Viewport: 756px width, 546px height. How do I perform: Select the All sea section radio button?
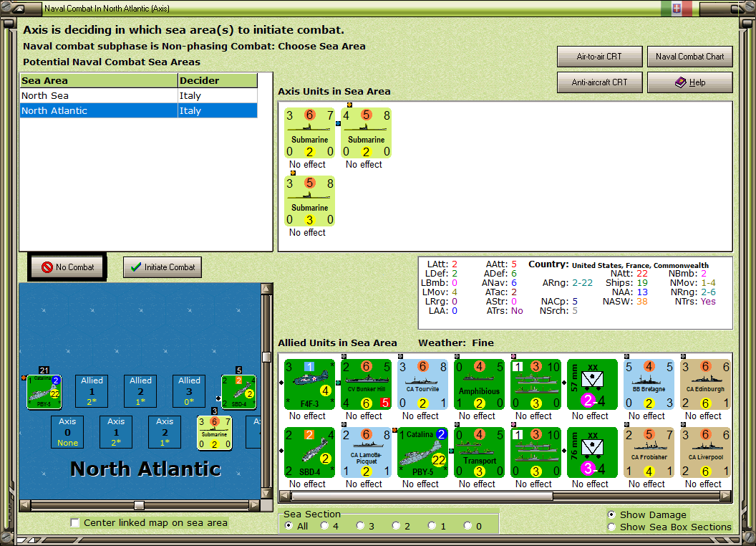coord(289,526)
